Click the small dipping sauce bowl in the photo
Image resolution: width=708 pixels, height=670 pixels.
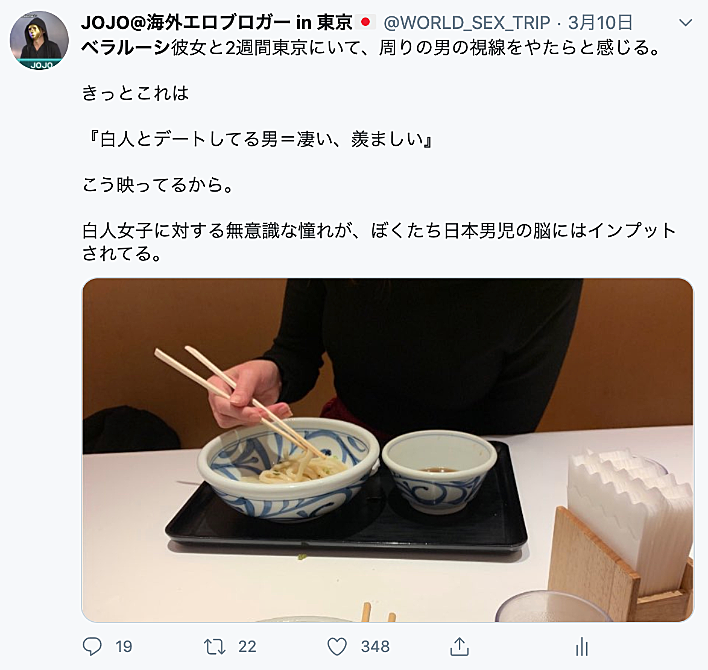pos(439,470)
